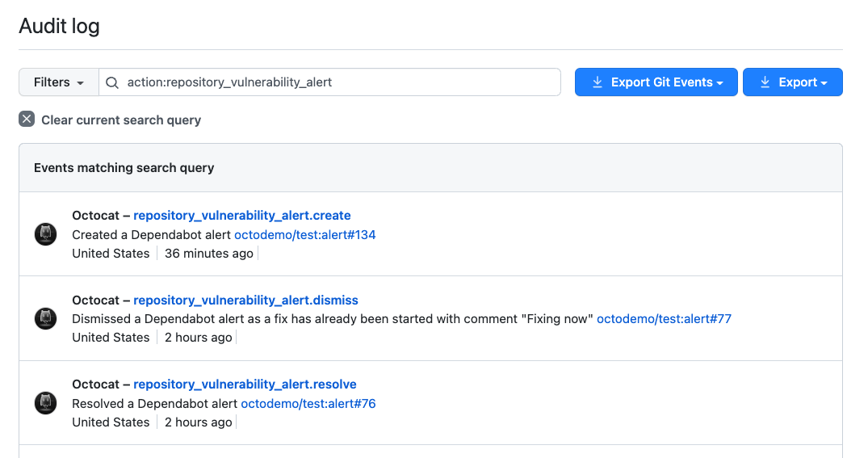Viewport: 868px width, 458px height.
Task: Click Clear current search query link
Action: (x=121, y=120)
